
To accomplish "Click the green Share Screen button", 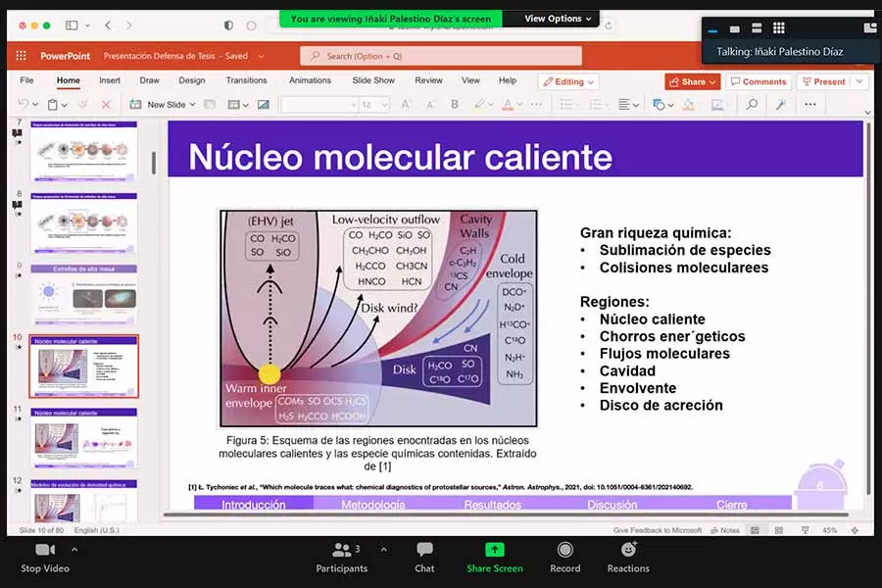I will pyautogui.click(x=495, y=558).
